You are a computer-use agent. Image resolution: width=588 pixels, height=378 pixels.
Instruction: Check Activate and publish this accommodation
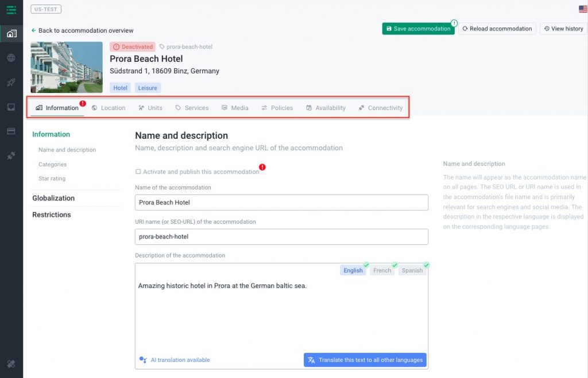click(138, 172)
